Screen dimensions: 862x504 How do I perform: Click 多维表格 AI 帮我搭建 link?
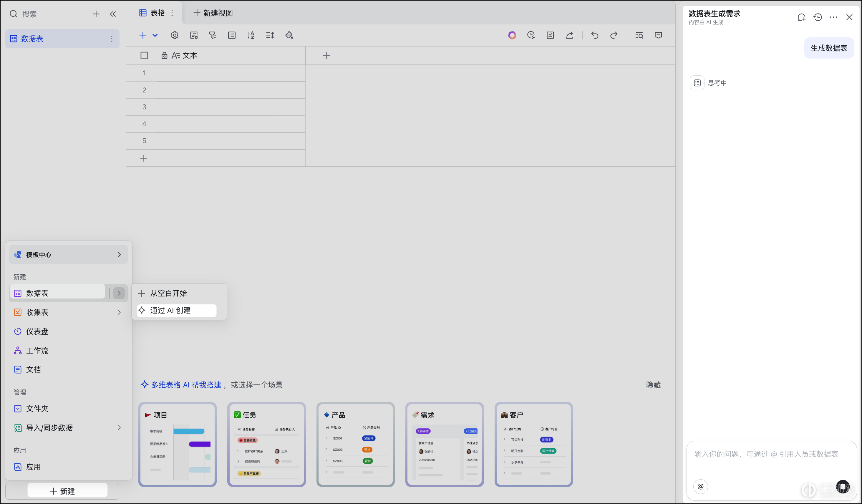pyautogui.click(x=180, y=384)
